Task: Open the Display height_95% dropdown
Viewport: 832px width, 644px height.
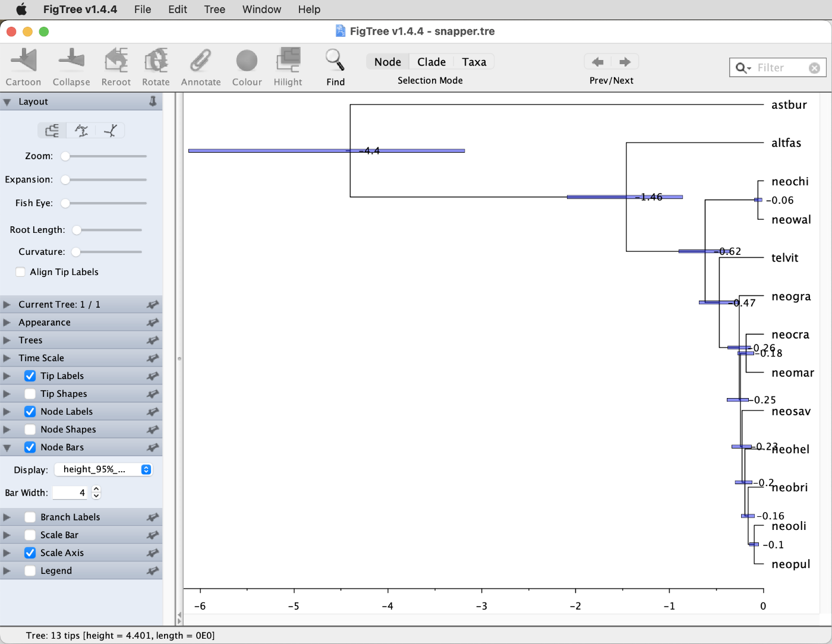Action: pyautogui.click(x=103, y=469)
